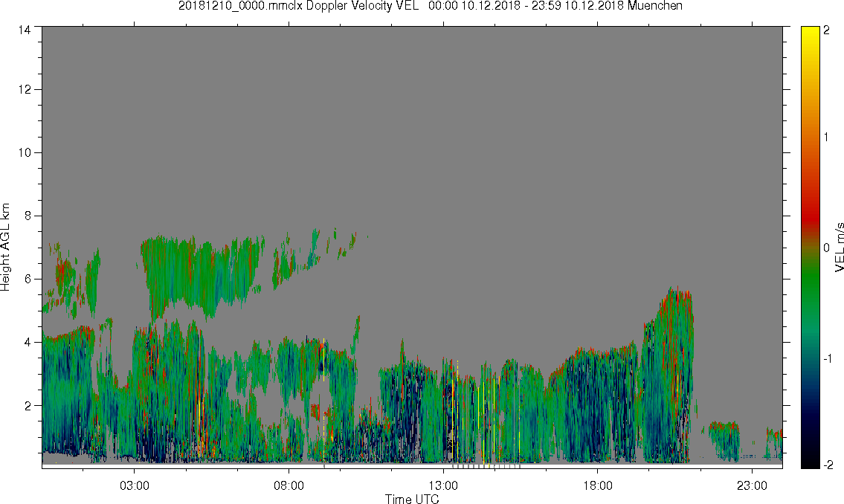Click the plot title '20181210_0000.mmclx Doppler Velocity VEL'
The width and height of the screenshot is (844, 504).
(x=298, y=6)
